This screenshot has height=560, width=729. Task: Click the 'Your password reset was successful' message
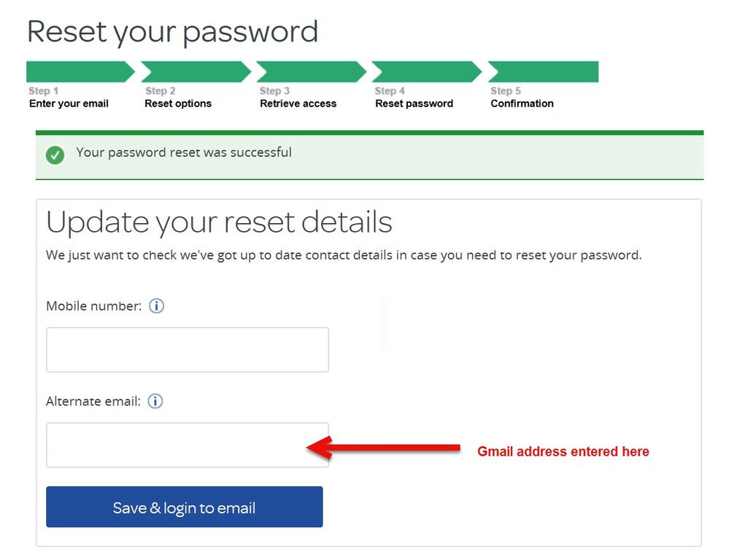(184, 152)
